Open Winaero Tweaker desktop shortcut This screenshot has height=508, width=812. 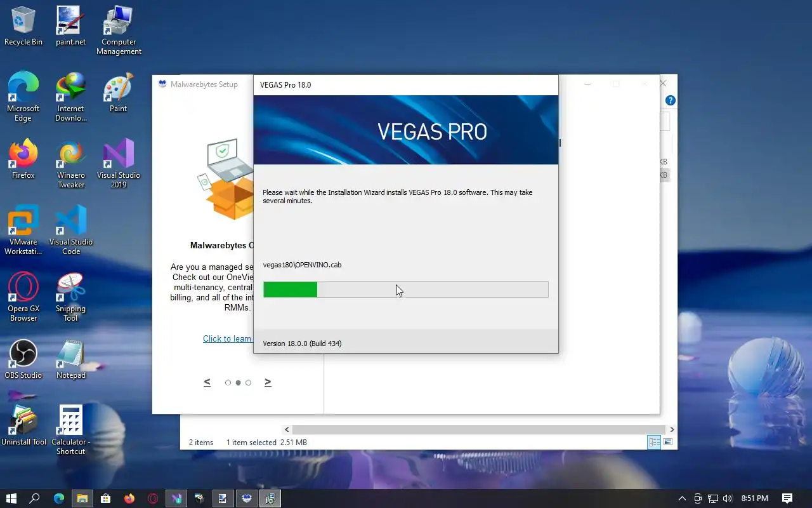pyautogui.click(x=71, y=164)
